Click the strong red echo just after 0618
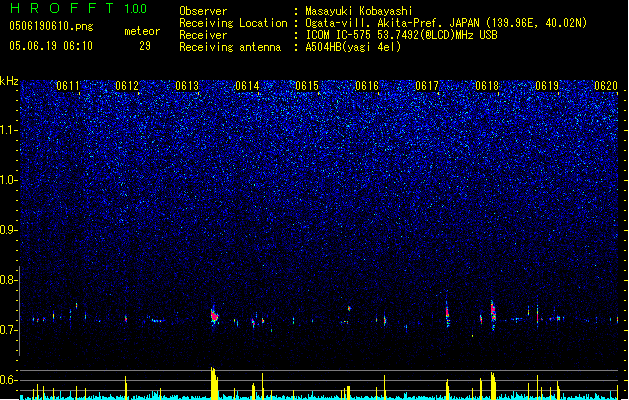Image resolution: width=629 pixels, height=400 pixels. tap(493, 312)
